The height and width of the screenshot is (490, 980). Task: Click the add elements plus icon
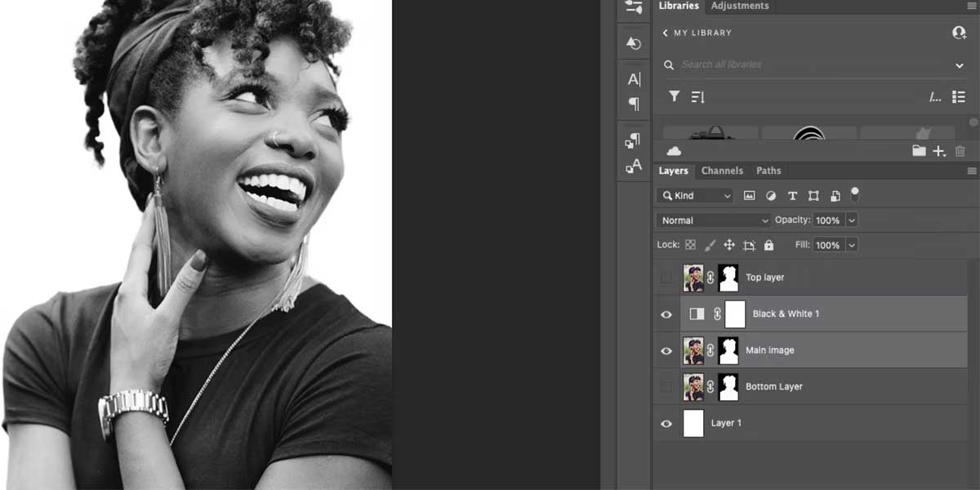(x=939, y=151)
